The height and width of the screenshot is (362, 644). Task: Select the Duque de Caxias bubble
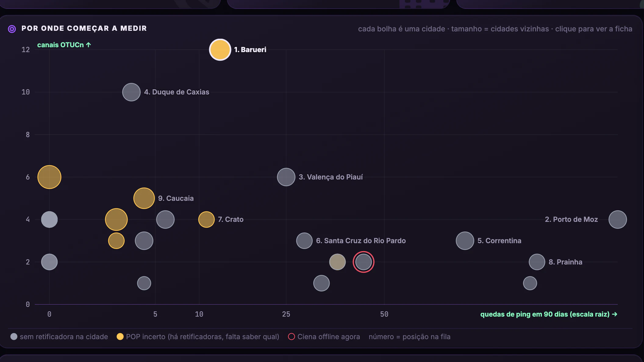pos(131,92)
